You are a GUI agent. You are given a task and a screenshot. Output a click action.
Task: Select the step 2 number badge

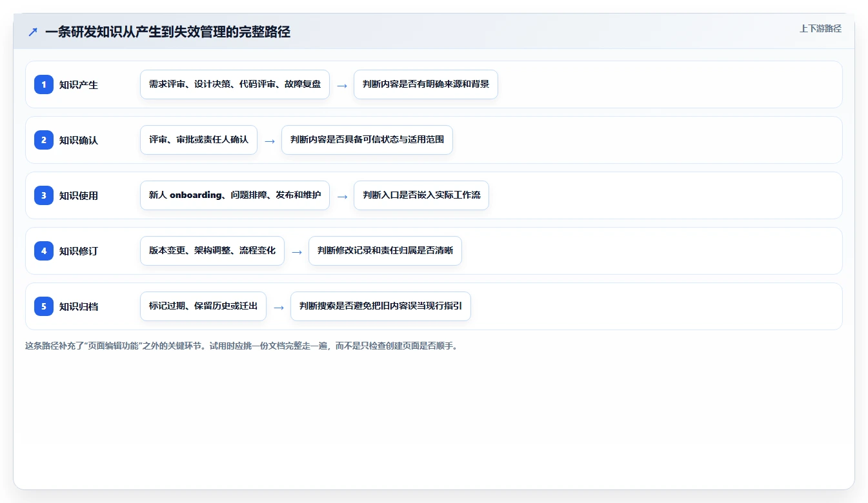44,140
